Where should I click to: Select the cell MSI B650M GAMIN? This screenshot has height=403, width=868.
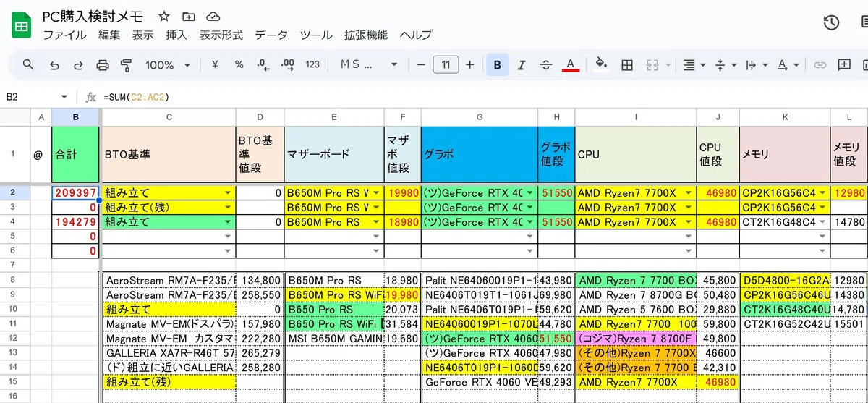334,339
